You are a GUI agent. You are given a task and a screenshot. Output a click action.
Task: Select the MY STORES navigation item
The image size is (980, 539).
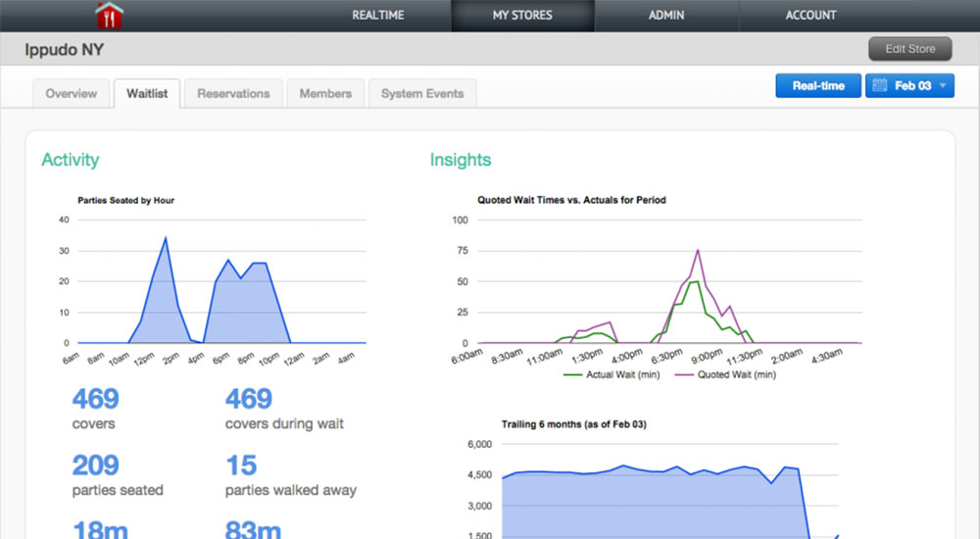tap(522, 15)
